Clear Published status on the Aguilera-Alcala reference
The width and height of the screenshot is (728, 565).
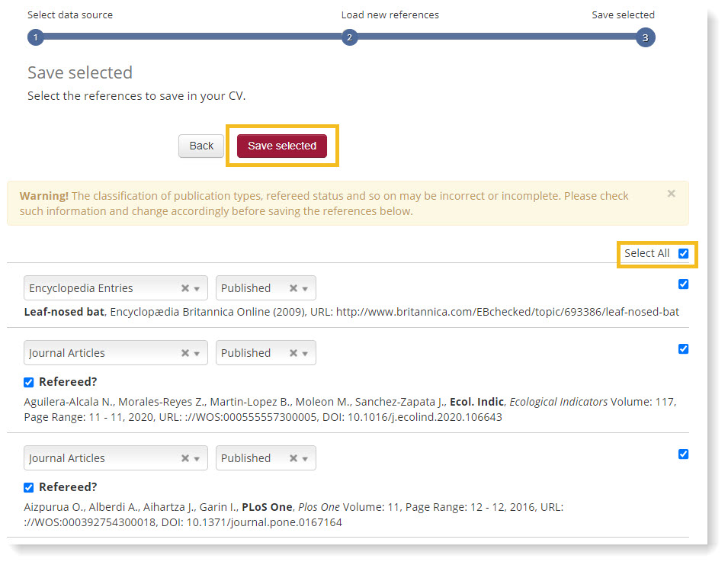click(x=293, y=353)
